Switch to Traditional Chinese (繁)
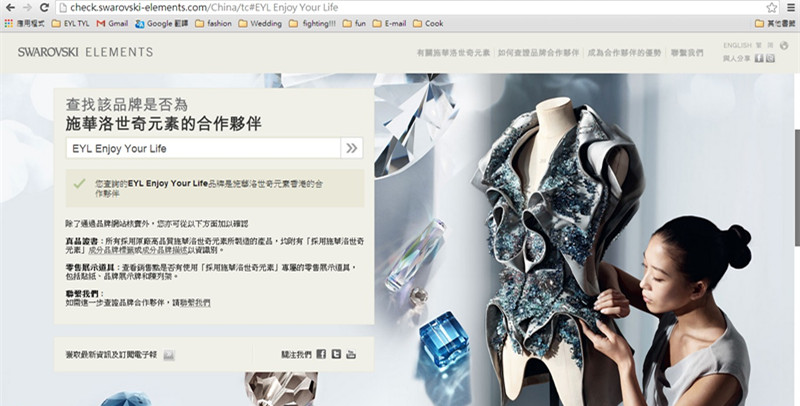800x406 pixels. (759, 45)
